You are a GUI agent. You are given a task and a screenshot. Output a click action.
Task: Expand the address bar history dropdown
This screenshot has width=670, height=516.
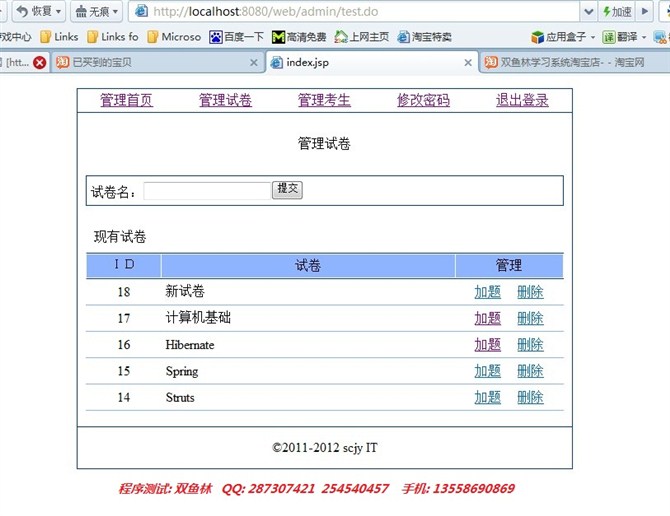588,12
